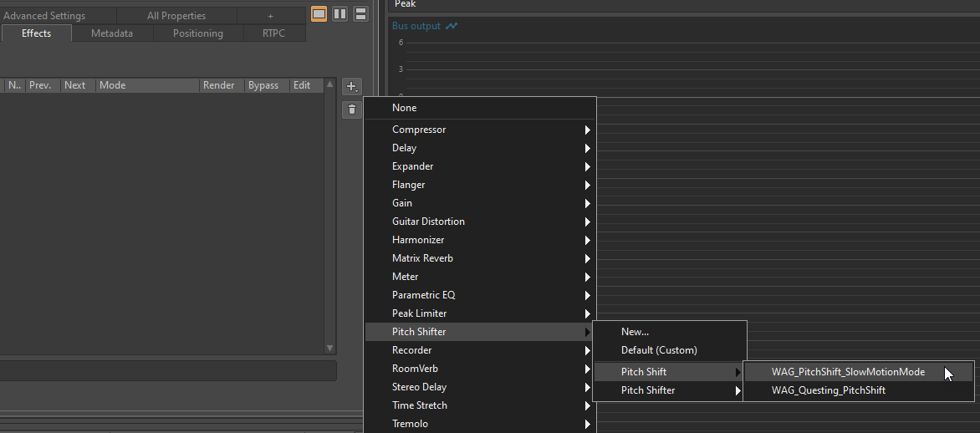Image resolution: width=980 pixels, height=433 pixels.
Task: Open the Positioning tab
Action: pos(198,33)
